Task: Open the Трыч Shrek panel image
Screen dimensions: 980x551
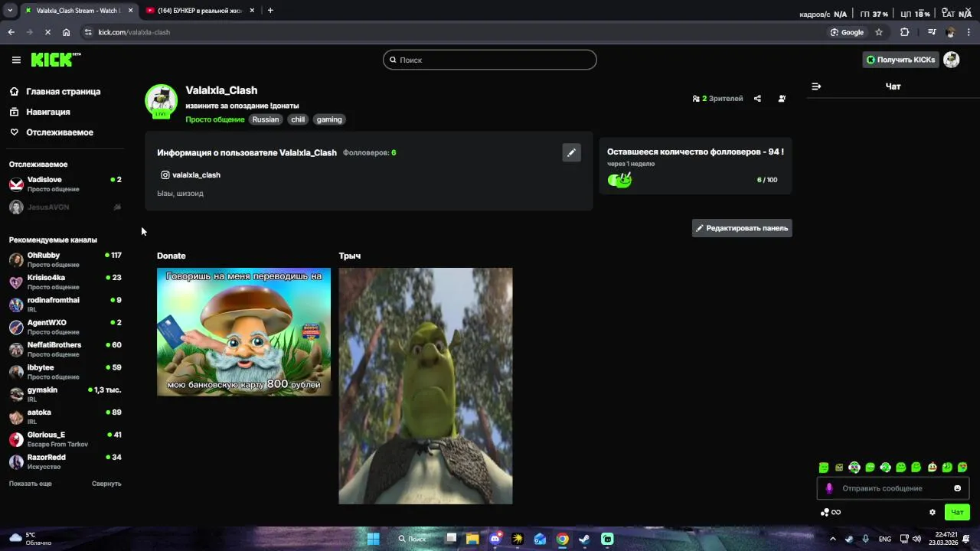Action: (426, 386)
